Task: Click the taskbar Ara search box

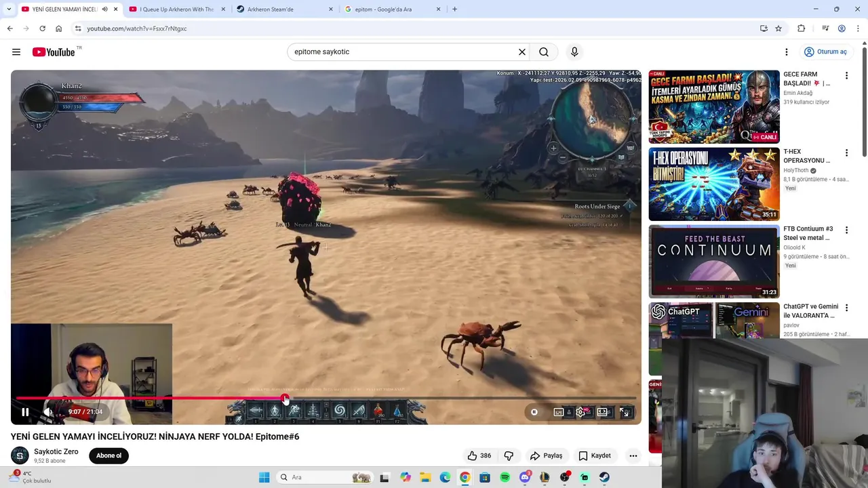Action: tap(325, 478)
